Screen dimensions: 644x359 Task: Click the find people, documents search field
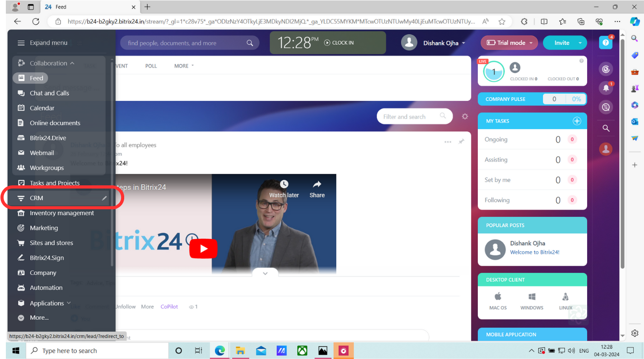pyautogui.click(x=185, y=43)
